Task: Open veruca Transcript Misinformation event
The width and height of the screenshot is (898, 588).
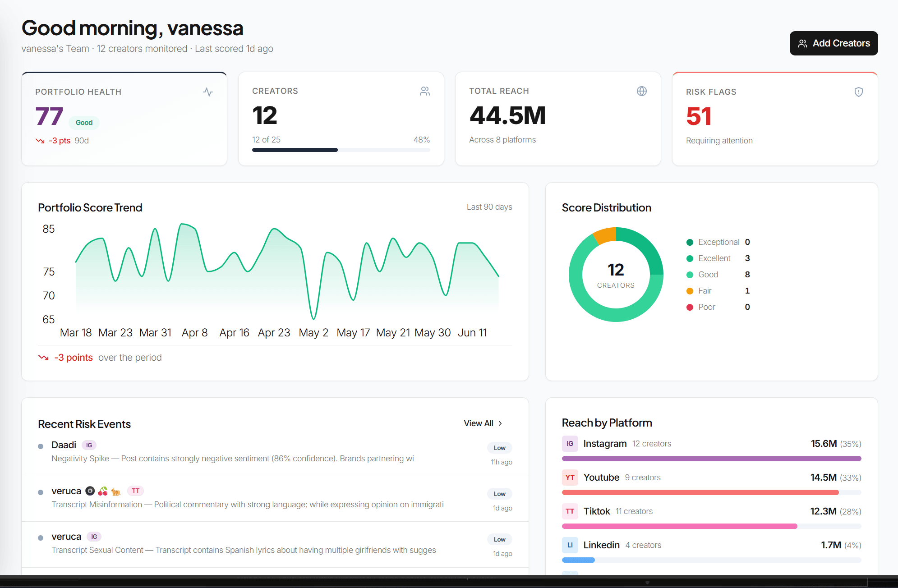Action: pyautogui.click(x=275, y=499)
